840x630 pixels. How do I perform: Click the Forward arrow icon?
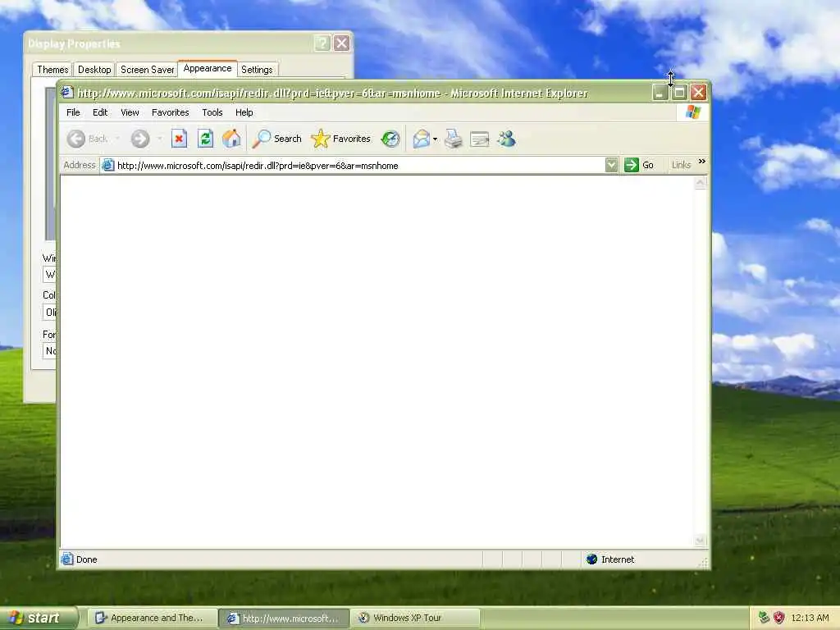tap(140, 139)
